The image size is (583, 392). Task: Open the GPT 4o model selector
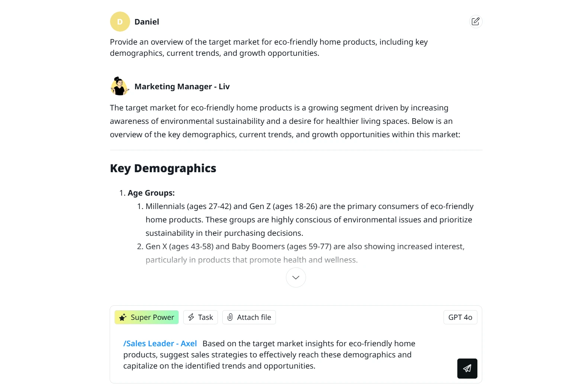(460, 317)
